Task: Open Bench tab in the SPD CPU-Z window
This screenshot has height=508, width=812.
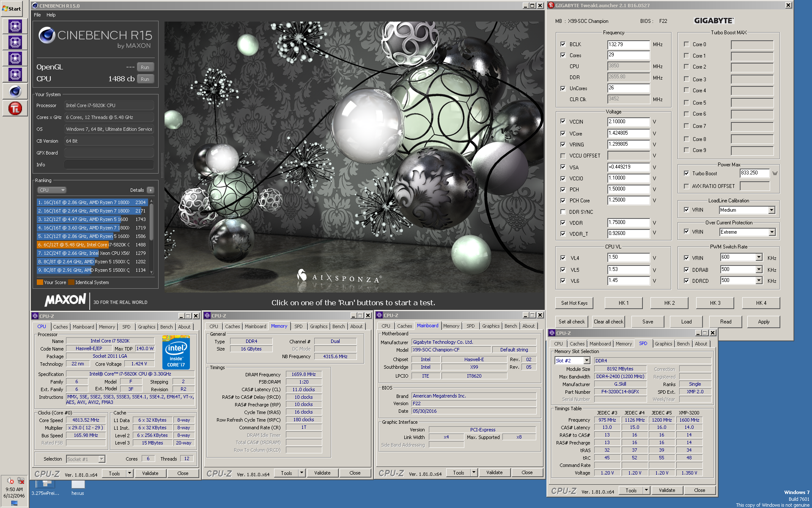Action: 683,344
